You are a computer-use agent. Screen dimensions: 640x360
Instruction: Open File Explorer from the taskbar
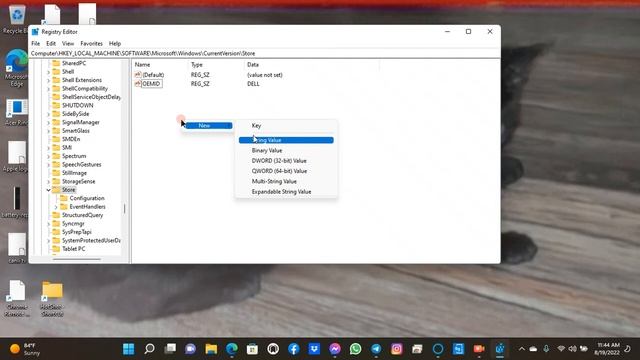point(211,349)
